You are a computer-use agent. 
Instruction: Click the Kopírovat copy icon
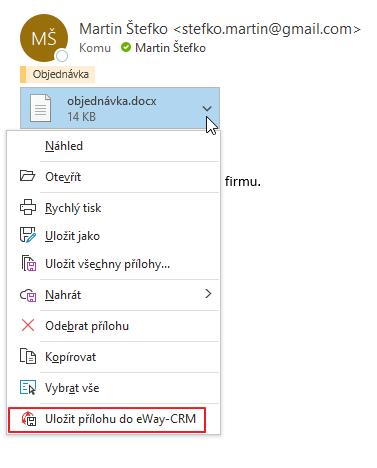point(28,356)
